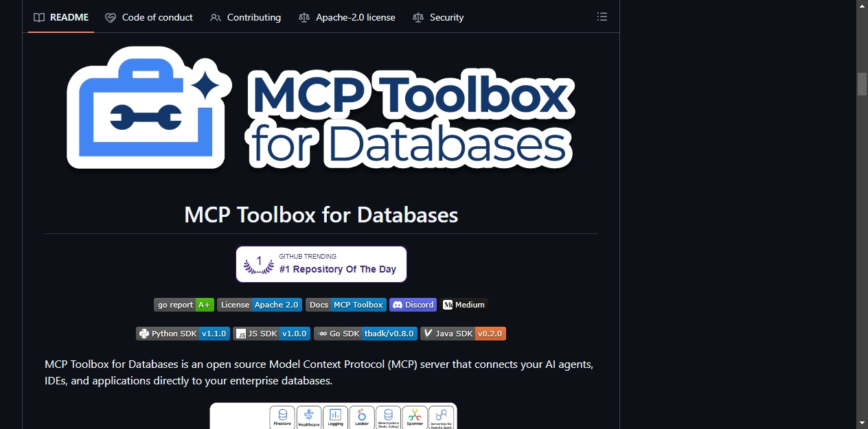The image size is (868, 429).
Task: Open the Go SDK tbadk/v0.8.0 badge
Action: [365, 334]
